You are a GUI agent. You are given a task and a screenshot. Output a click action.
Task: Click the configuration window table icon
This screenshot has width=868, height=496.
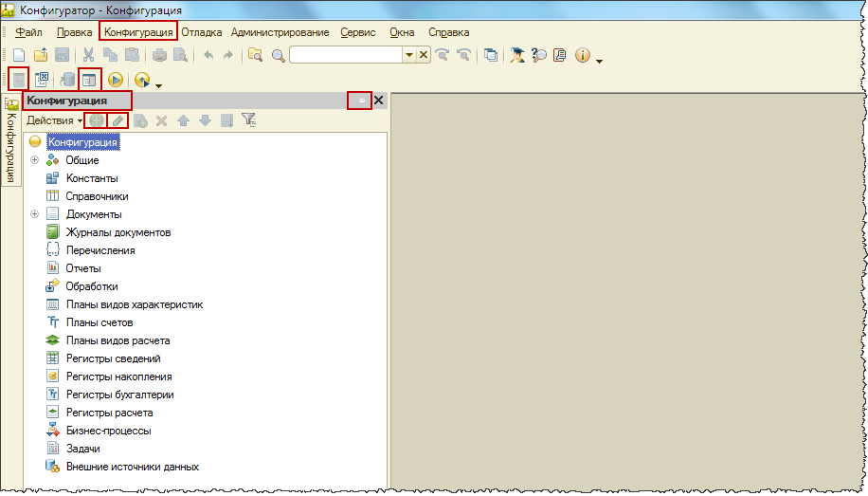(90, 80)
